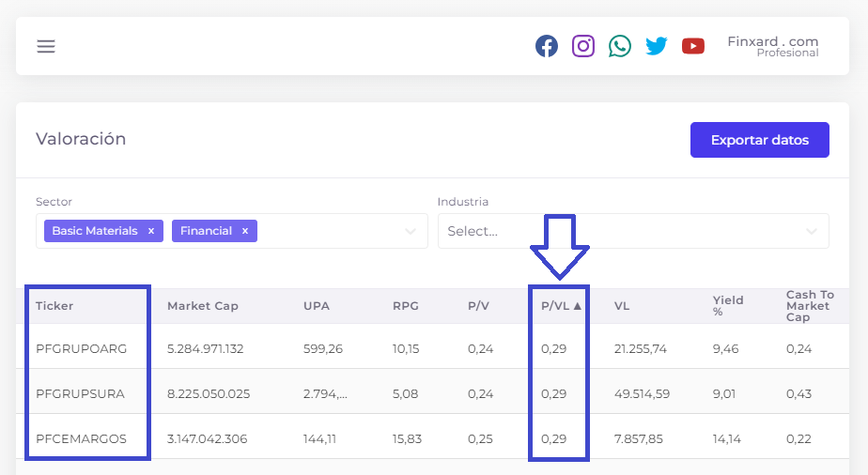Open the Industria Select field
This screenshot has width=868, height=475.
[x=633, y=231]
